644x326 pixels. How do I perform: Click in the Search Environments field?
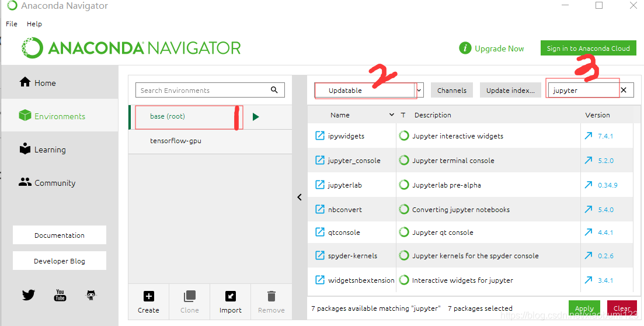[x=210, y=90]
